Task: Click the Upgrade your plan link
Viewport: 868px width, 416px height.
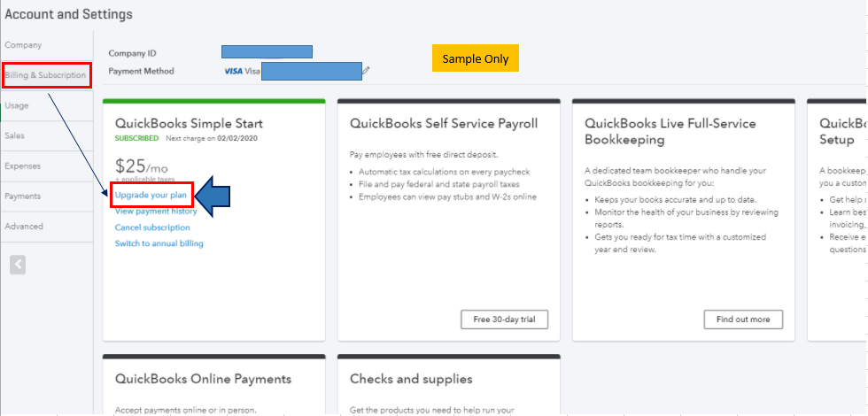Action: (151, 195)
